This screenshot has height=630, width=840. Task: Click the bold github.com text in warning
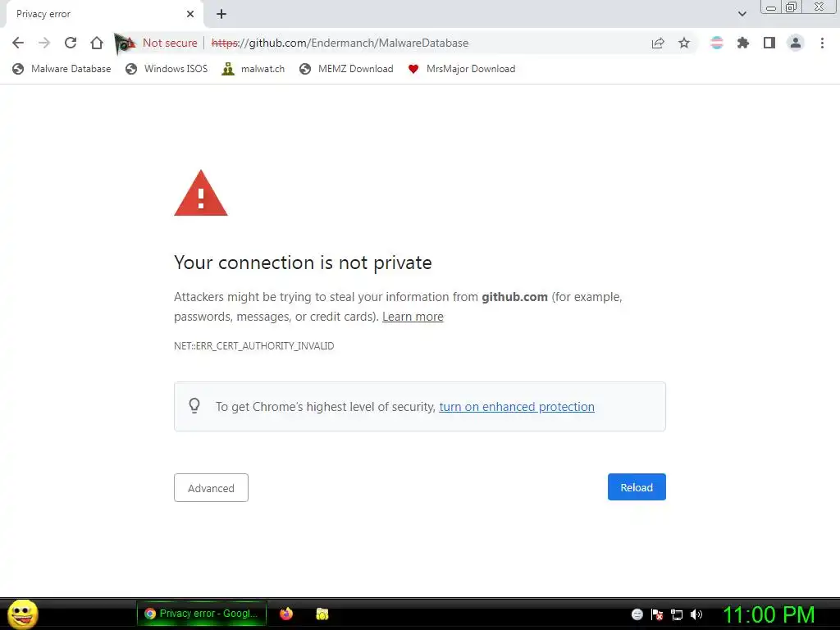(514, 297)
